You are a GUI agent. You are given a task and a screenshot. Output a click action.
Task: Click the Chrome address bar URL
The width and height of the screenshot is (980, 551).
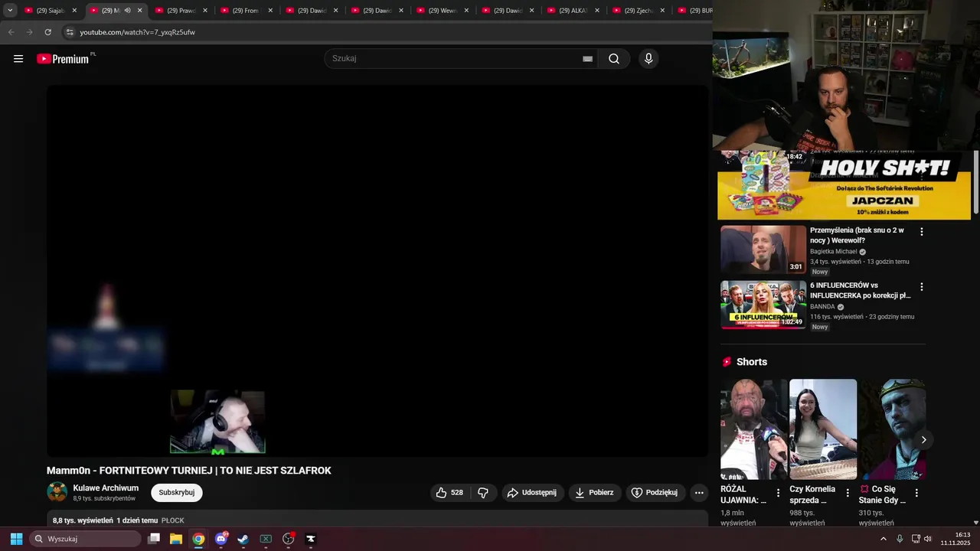click(138, 32)
